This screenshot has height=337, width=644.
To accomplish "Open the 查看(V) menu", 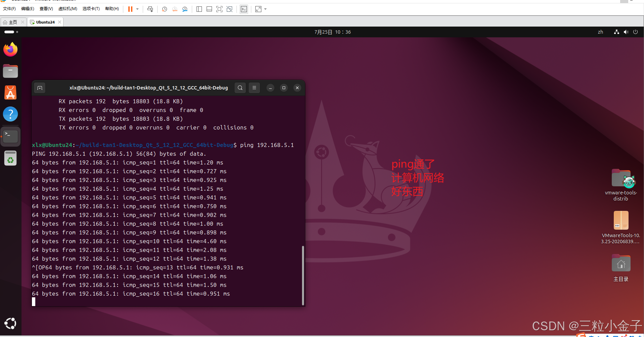I will click(x=46, y=9).
